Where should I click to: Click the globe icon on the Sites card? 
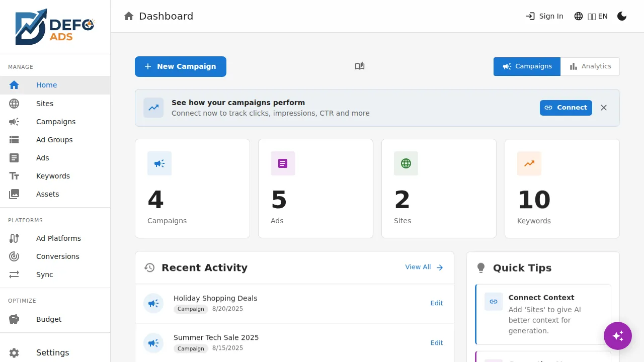click(406, 163)
